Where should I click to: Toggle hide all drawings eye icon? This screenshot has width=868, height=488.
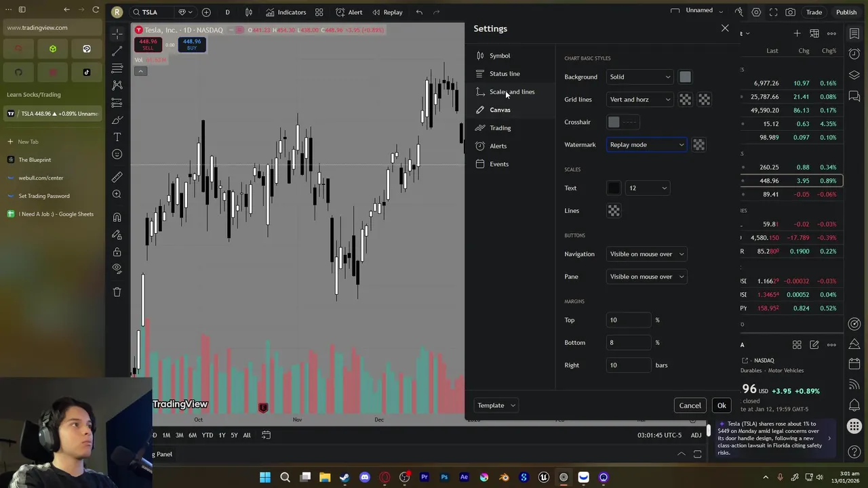(x=117, y=268)
